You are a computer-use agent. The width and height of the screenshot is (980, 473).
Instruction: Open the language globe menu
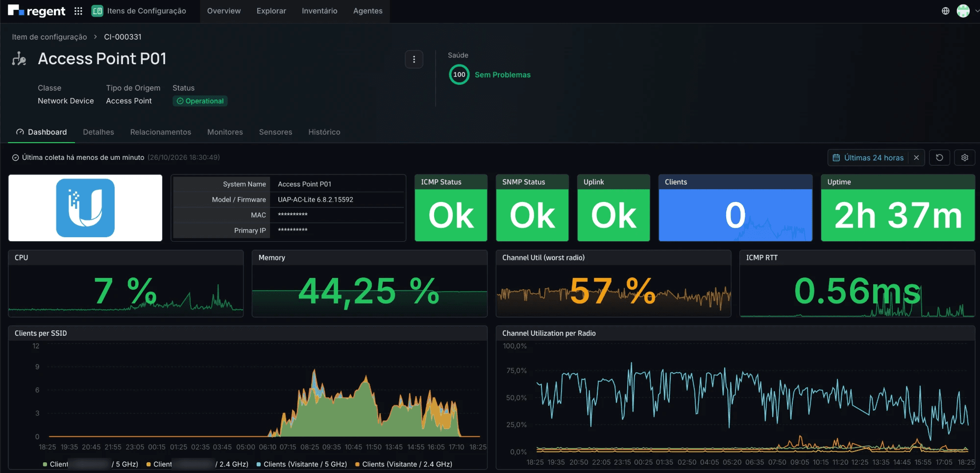[x=946, y=11]
